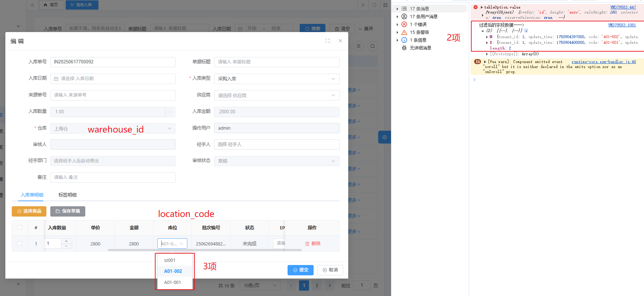The image size is (644, 296).
Task: Open the 仓库 dropdown showing 上海仓
Action: (x=113, y=128)
